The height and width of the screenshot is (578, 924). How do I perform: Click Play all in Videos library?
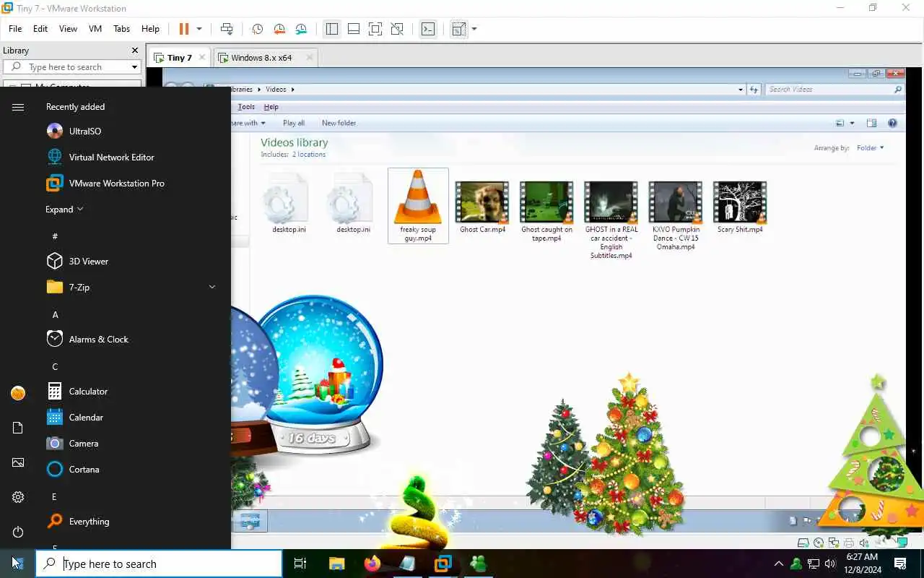[x=294, y=123]
